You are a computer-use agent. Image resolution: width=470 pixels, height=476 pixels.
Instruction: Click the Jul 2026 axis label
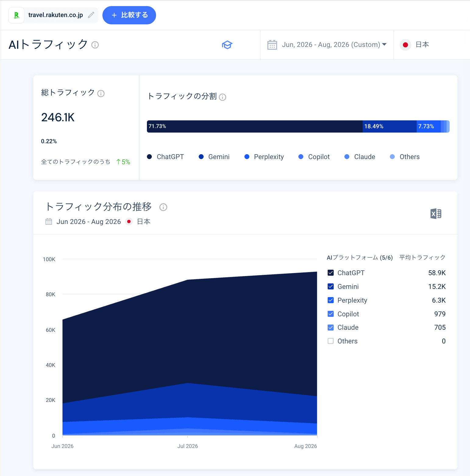pyautogui.click(x=188, y=446)
